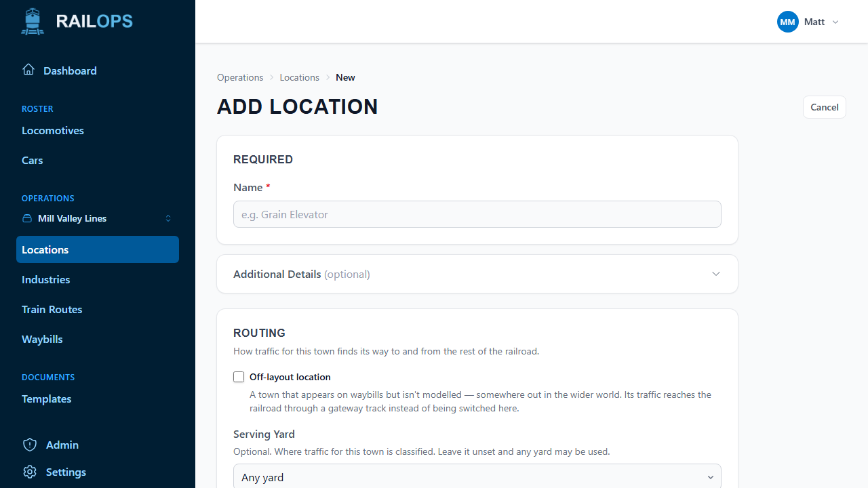Click the railroad icon beside Mill Valley Lines
The height and width of the screenshot is (488, 868).
[27, 218]
